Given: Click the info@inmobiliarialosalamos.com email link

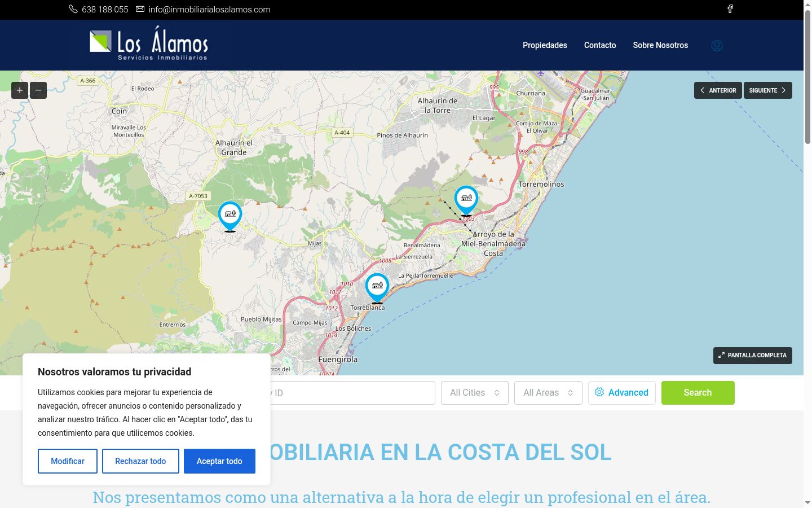Looking at the screenshot, I should point(209,10).
